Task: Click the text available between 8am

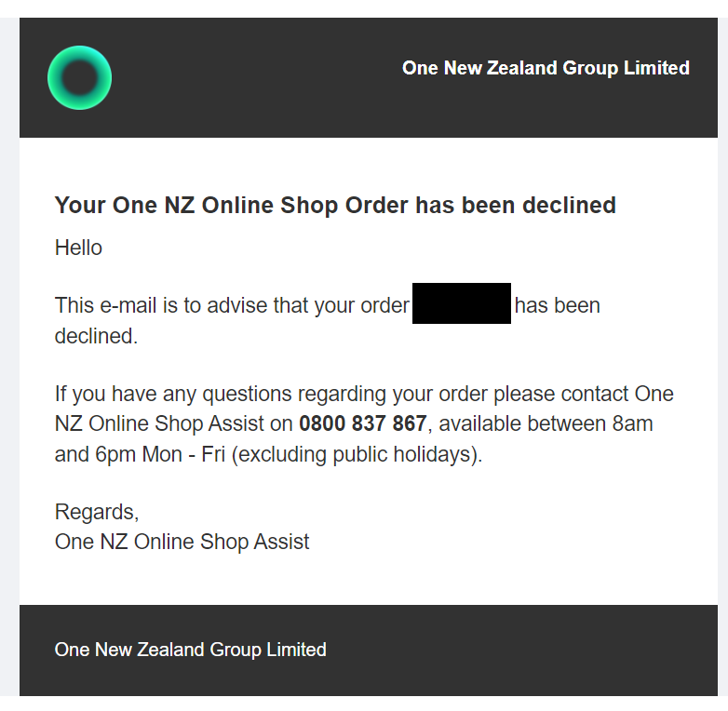Action: pyautogui.click(x=546, y=423)
